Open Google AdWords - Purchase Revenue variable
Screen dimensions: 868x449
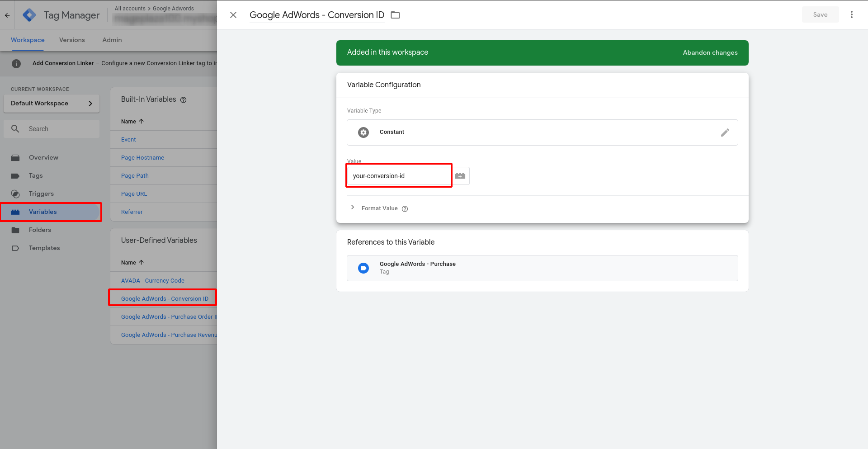(x=169, y=335)
